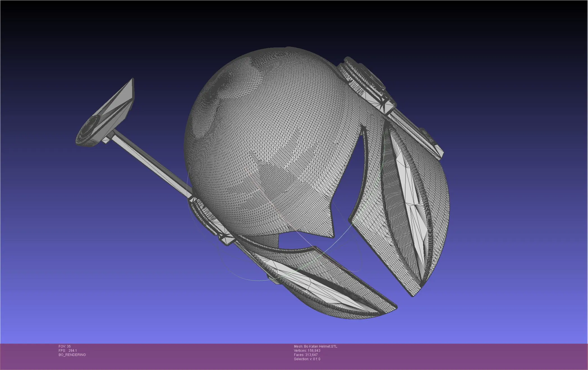Click 'Mesh: Bo Katan Helmet.STL' text
The width and height of the screenshot is (588, 370).
[x=315, y=346]
